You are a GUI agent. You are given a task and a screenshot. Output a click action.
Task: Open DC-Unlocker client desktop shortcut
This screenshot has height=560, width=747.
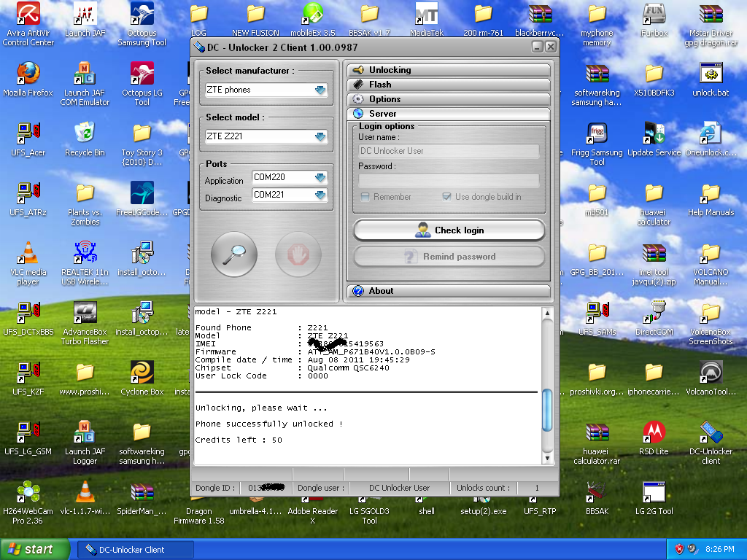click(711, 443)
